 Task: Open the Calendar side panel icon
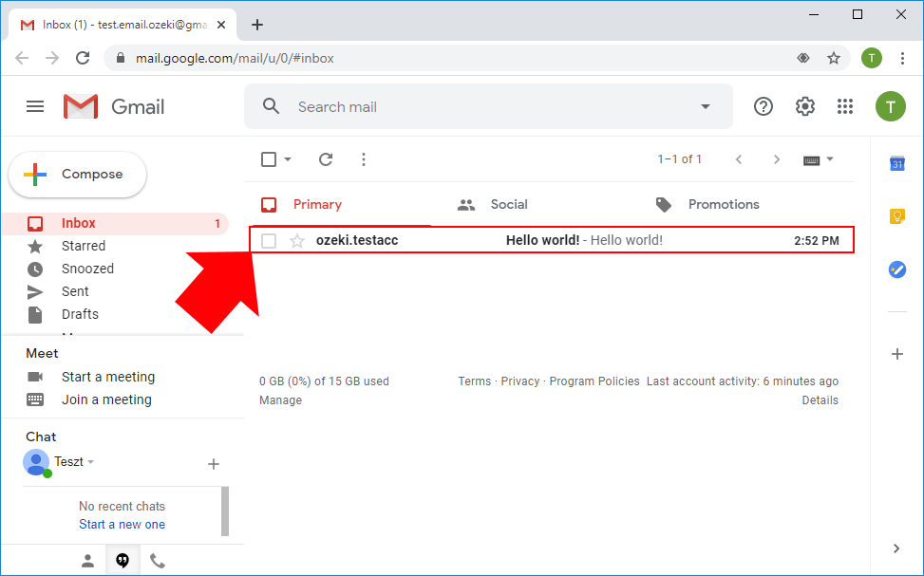pos(896,163)
